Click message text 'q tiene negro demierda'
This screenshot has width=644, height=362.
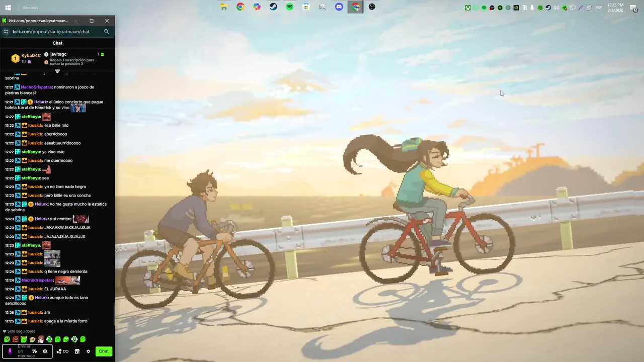(65, 271)
